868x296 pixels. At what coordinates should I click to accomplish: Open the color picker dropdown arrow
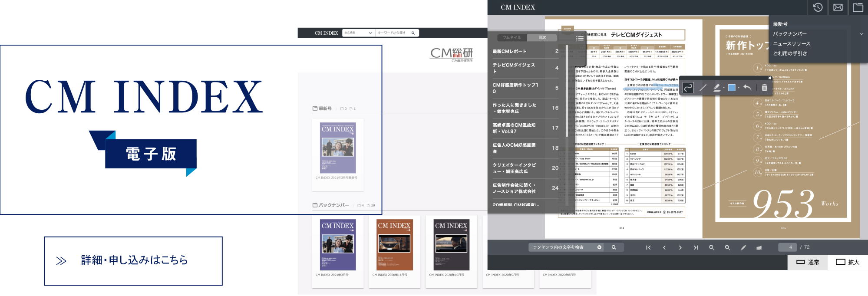739,88
